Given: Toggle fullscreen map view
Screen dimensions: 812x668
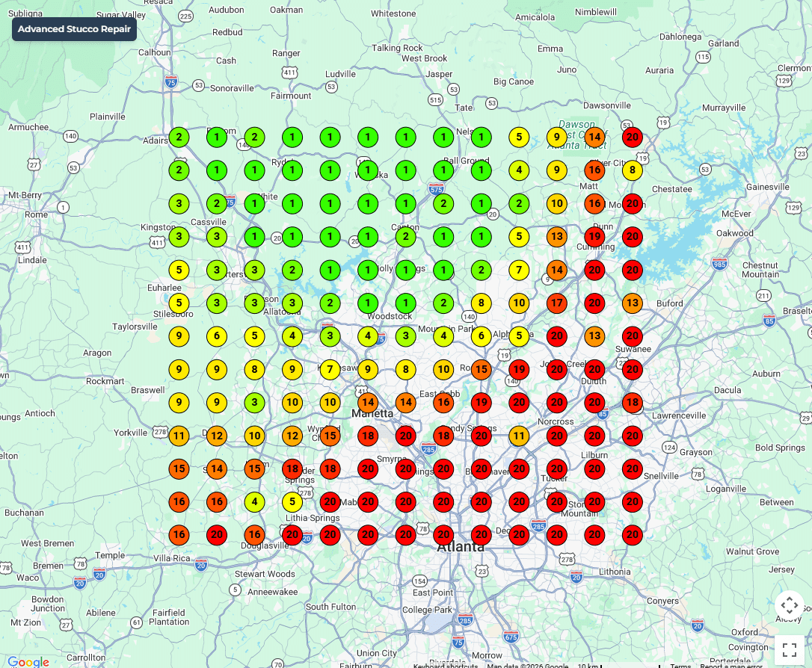Looking at the screenshot, I should coord(790,649).
